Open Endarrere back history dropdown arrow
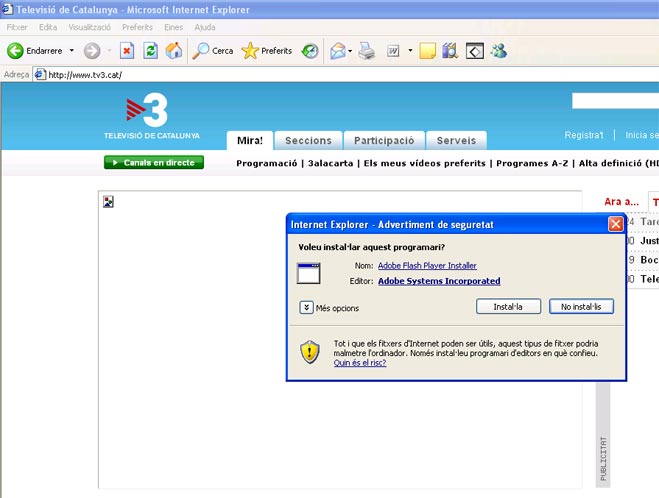659x498 pixels. pyautogui.click(x=72, y=50)
